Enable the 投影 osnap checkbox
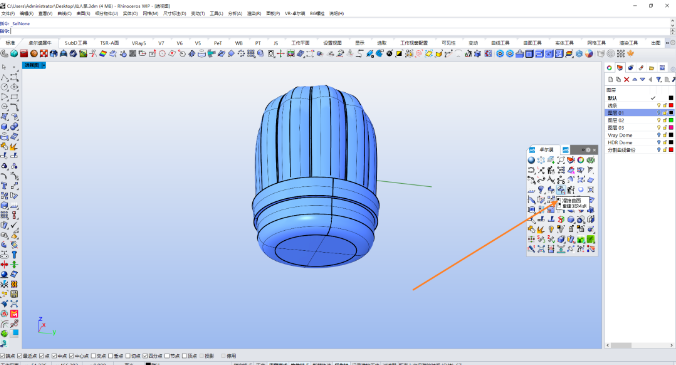 pos(201,356)
